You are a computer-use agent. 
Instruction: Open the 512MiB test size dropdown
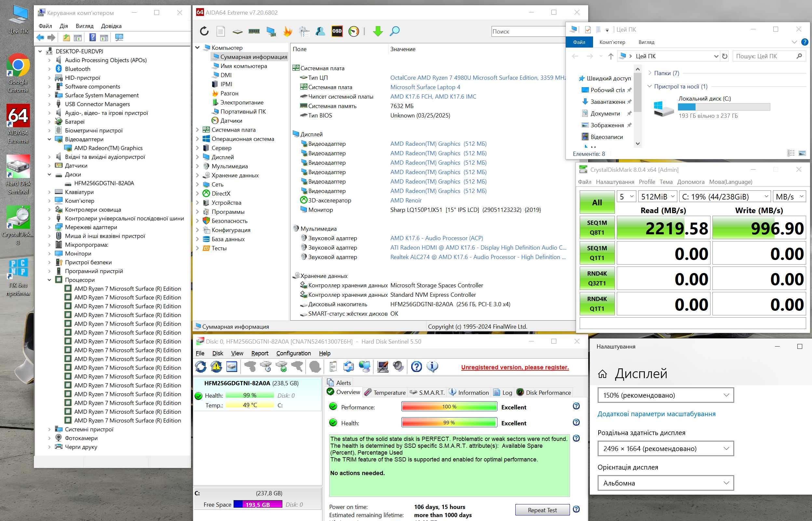tap(657, 197)
